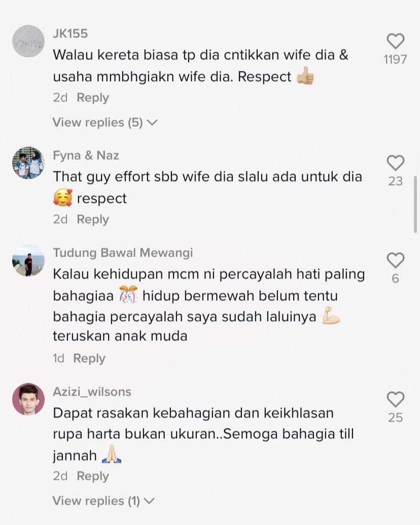
Task: Open the JK155 username link
Action: [71, 33]
